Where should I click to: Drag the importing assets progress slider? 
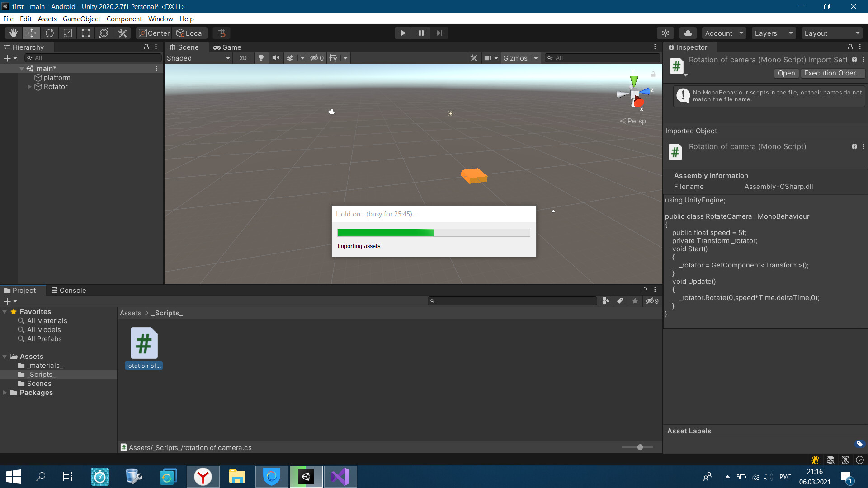pyautogui.click(x=434, y=232)
